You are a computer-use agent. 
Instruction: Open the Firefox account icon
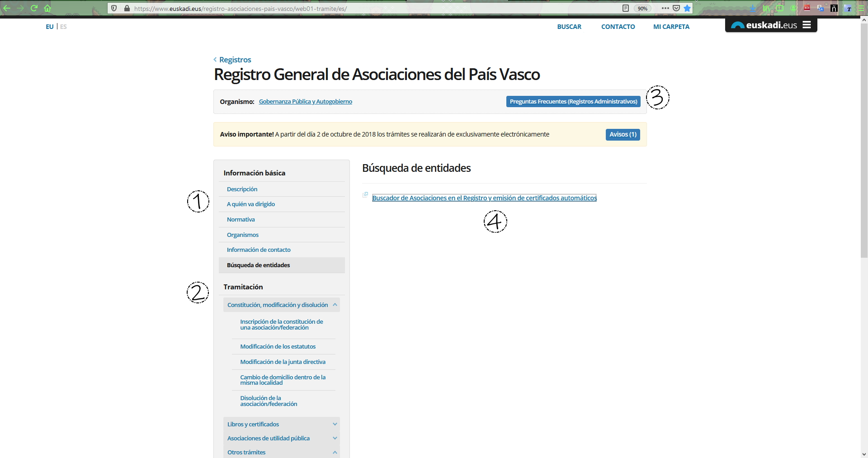(793, 8)
